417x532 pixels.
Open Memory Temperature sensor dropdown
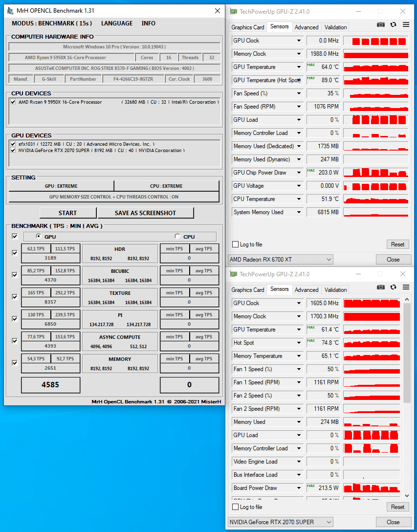[299, 356]
